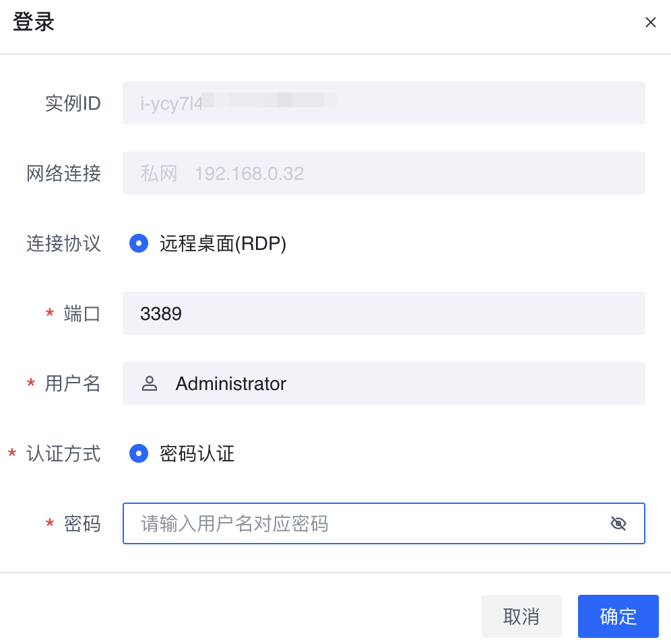This screenshot has height=644, width=671.
Task: Click the 密码 field label
Action: click(x=82, y=523)
